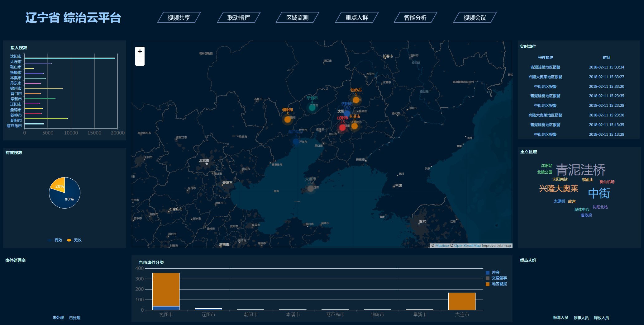Click the orange 朝阳市 map marker
The height and width of the screenshot is (325, 644).
(x=287, y=120)
